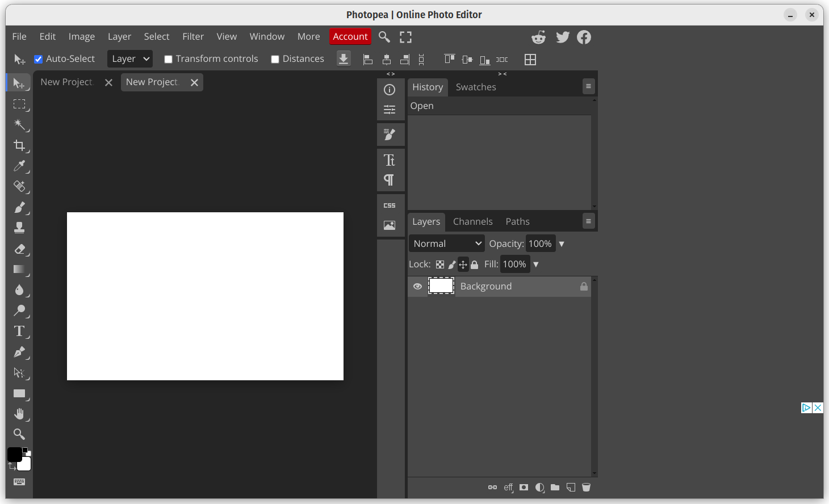Create a new layer icon
Screen dimensions: 829x504
(x=571, y=488)
